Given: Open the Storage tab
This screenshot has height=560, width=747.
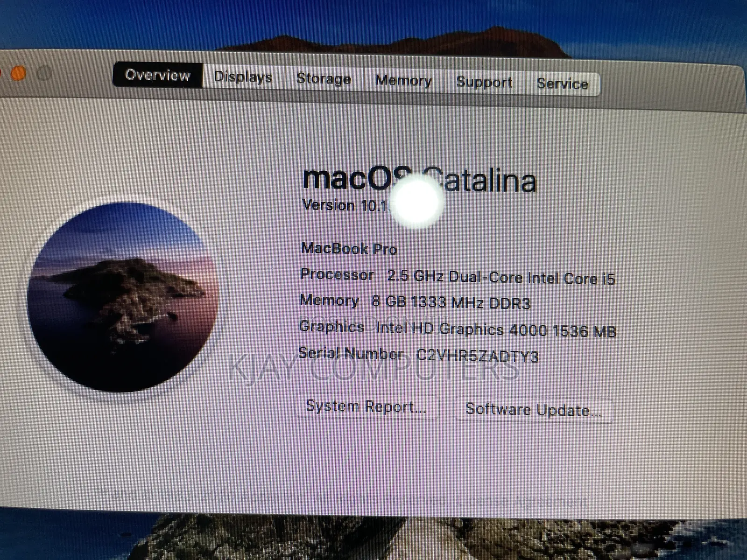Looking at the screenshot, I should (324, 79).
